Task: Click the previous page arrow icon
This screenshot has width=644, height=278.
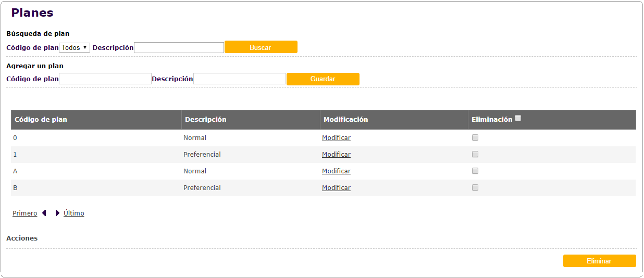Action: pos(44,213)
